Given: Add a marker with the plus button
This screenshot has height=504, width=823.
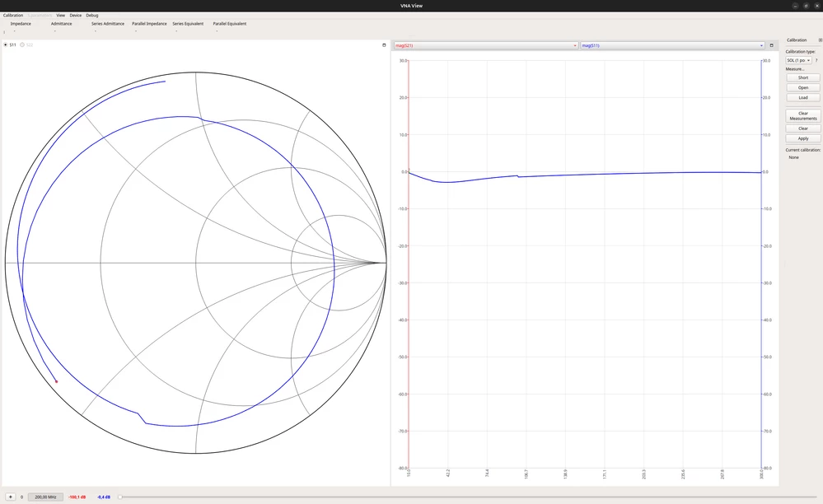Looking at the screenshot, I should pyautogui.click(x=10, y=497).
